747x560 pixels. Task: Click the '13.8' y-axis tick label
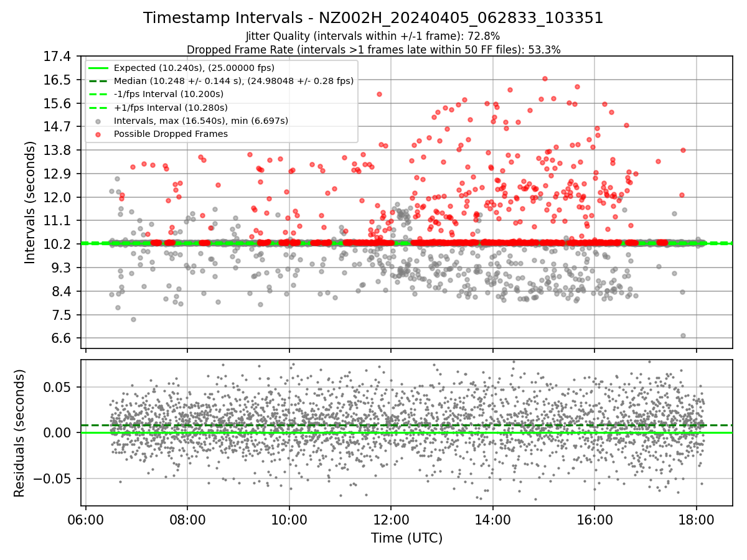(56, 150)
